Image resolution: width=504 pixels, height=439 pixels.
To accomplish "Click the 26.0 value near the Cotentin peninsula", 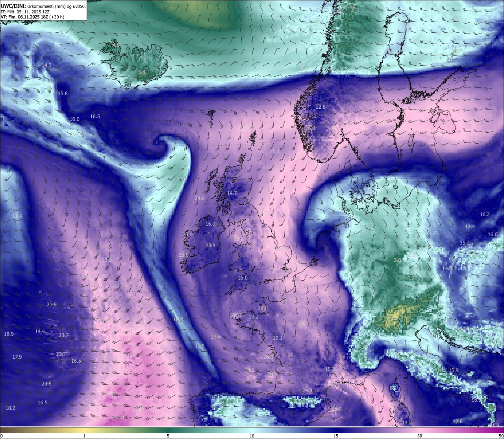I will click(x=263, y=309).
